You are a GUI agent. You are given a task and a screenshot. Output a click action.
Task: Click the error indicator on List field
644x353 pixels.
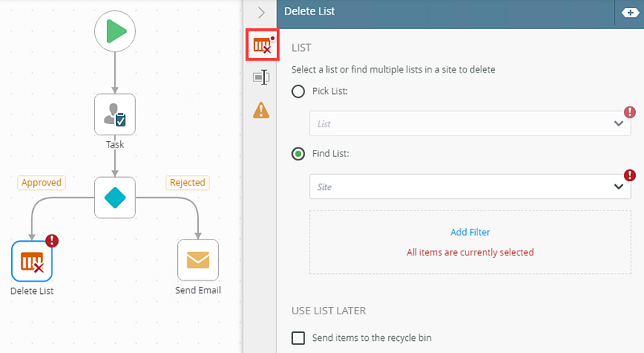[630, 112]
